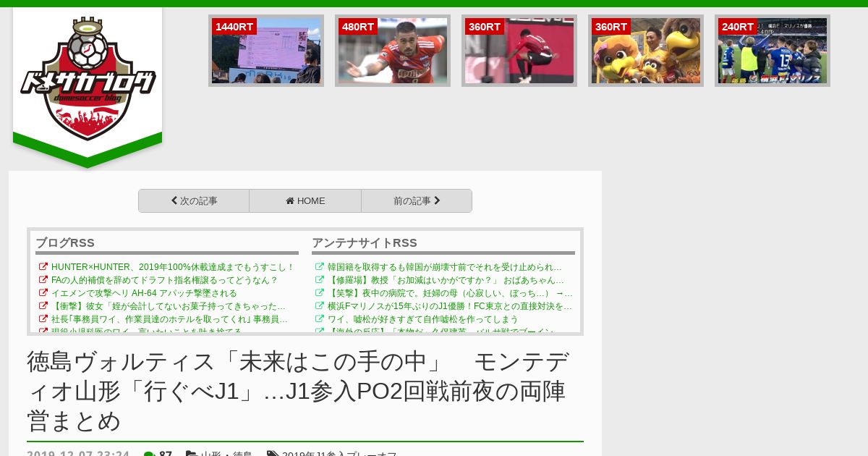Open the 【衝撃】彼女「姪が会計してない link

169,306
